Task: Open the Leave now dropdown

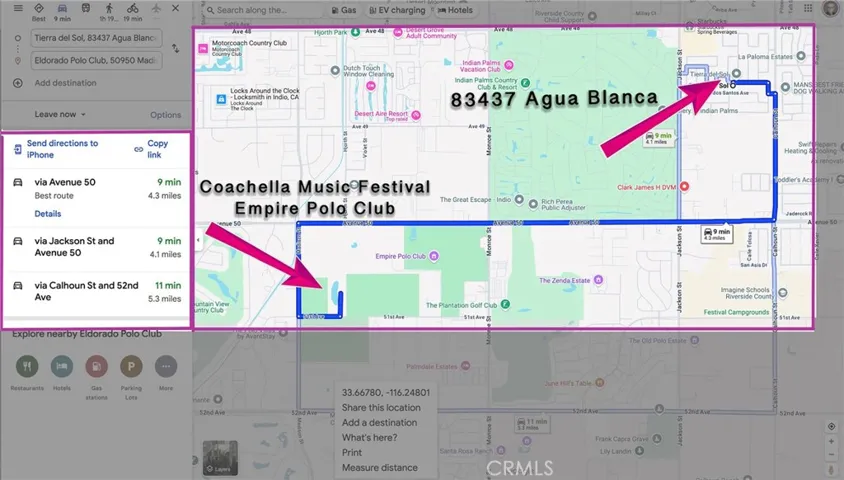Action: [x=60, y=114]
